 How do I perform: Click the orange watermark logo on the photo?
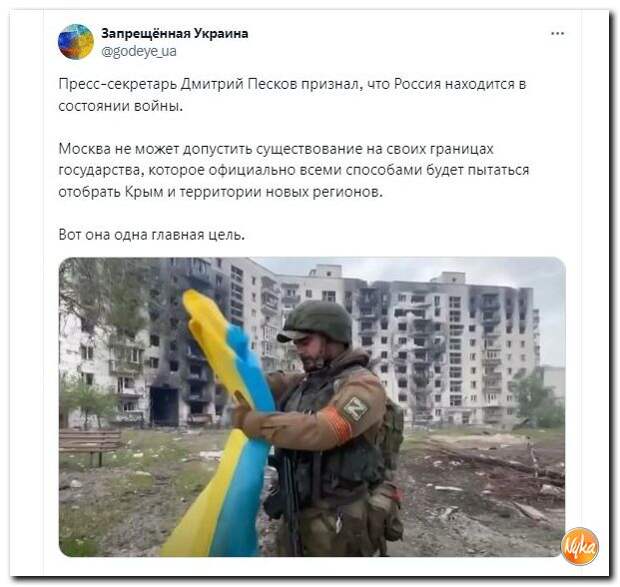[580, 545]
